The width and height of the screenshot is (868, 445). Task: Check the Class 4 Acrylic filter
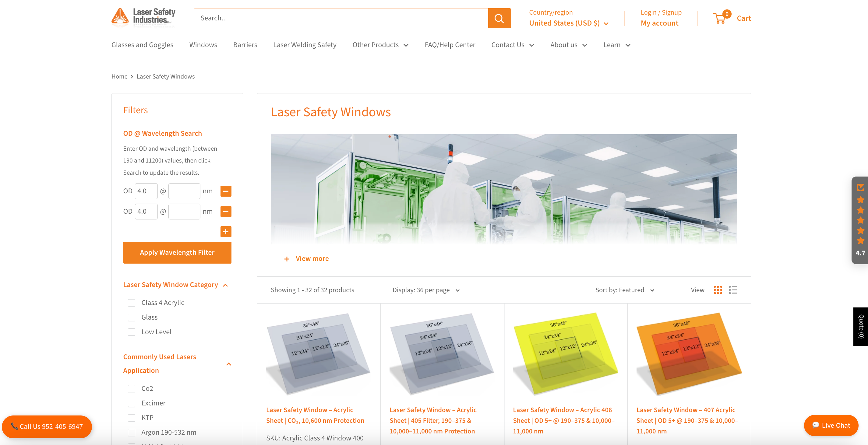131,303
